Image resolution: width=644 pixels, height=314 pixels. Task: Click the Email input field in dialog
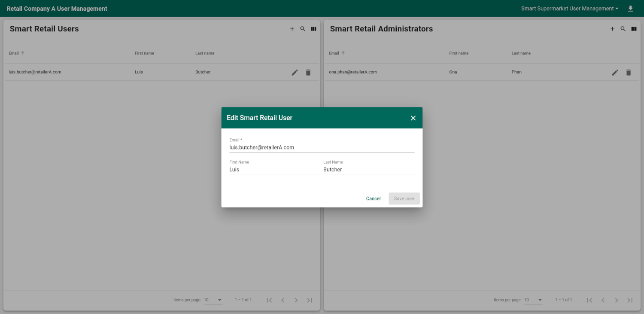pos(322,147)
